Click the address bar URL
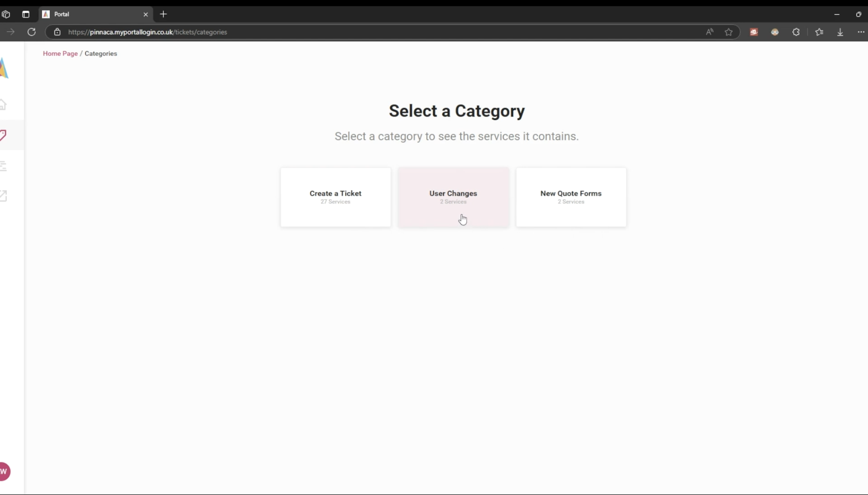This screenshot has width=868, height=495. pyautogui.click(x=148, y=32)
